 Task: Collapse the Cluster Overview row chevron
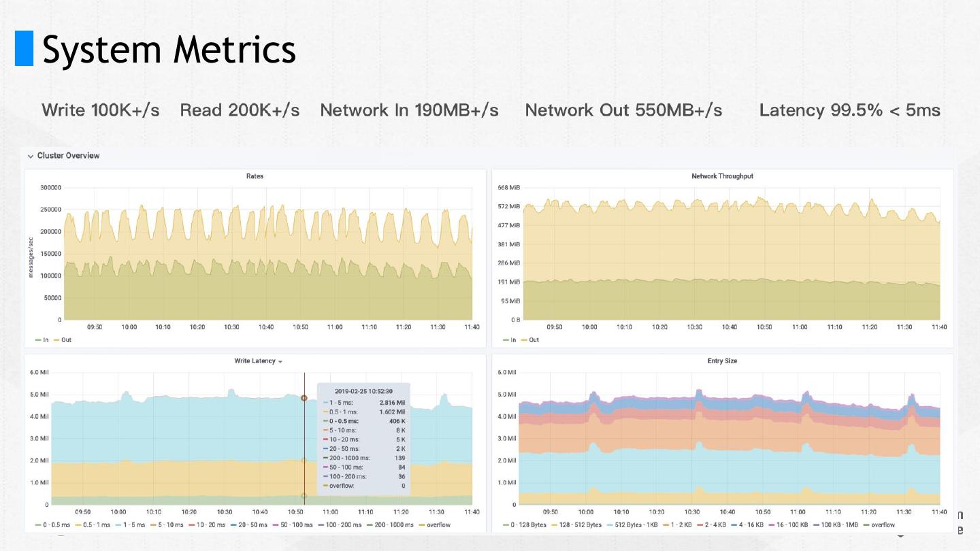31,156
